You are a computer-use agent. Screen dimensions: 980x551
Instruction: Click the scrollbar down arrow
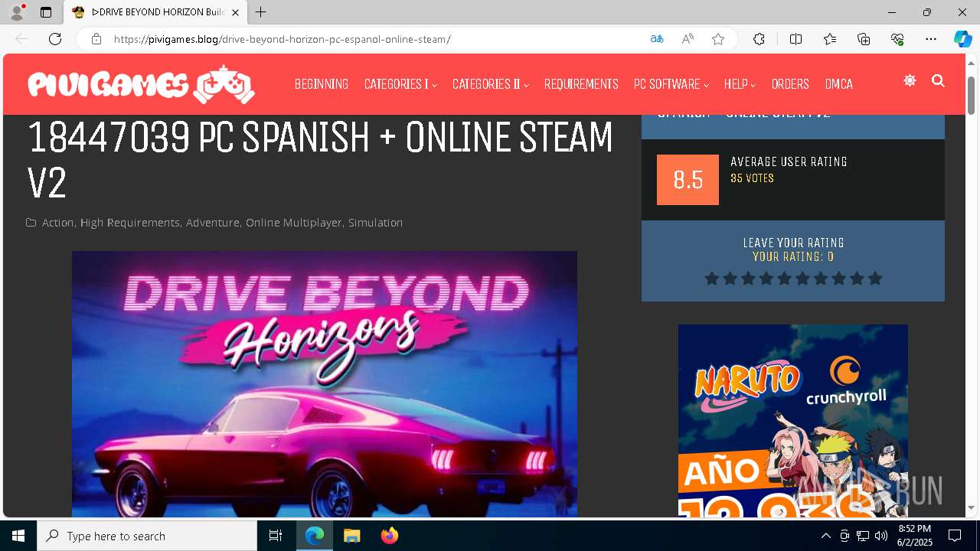point(971,507)
